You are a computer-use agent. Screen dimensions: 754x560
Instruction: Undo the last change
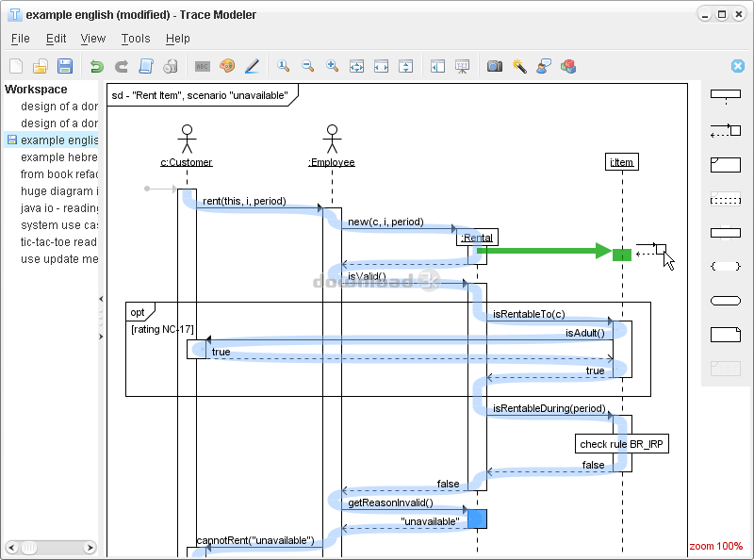pyautogui.click(x=96, y=66)
